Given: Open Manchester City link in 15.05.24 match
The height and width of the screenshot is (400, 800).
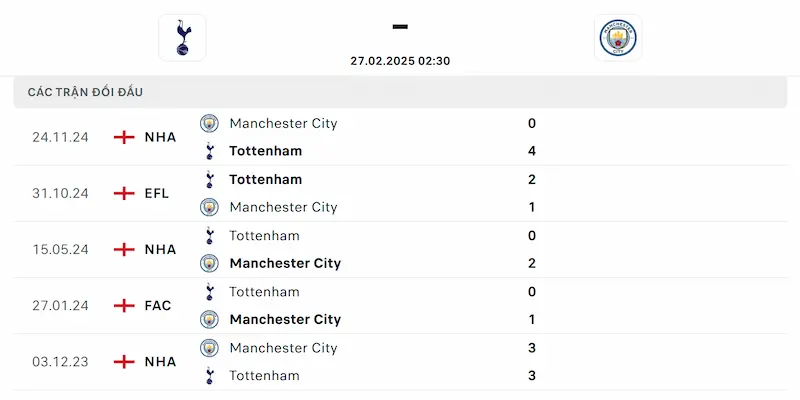Looking at the screenshot, I should 285,263.
